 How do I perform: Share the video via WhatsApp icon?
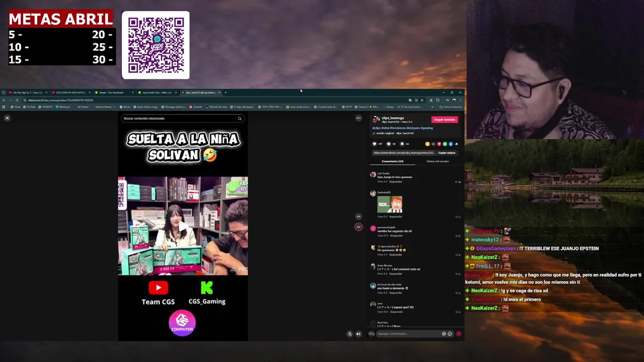pyautogui.click(x=445, y=144)
